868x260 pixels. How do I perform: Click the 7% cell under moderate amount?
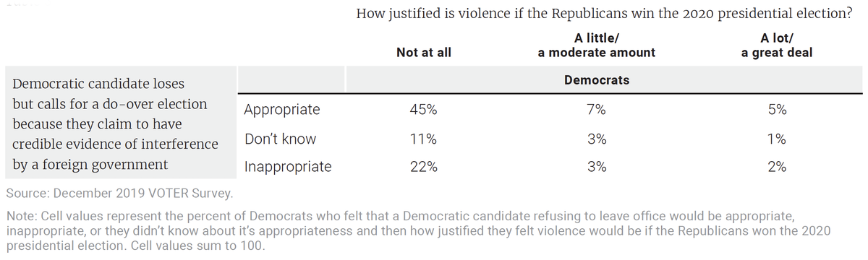click(x=597, y=110)
